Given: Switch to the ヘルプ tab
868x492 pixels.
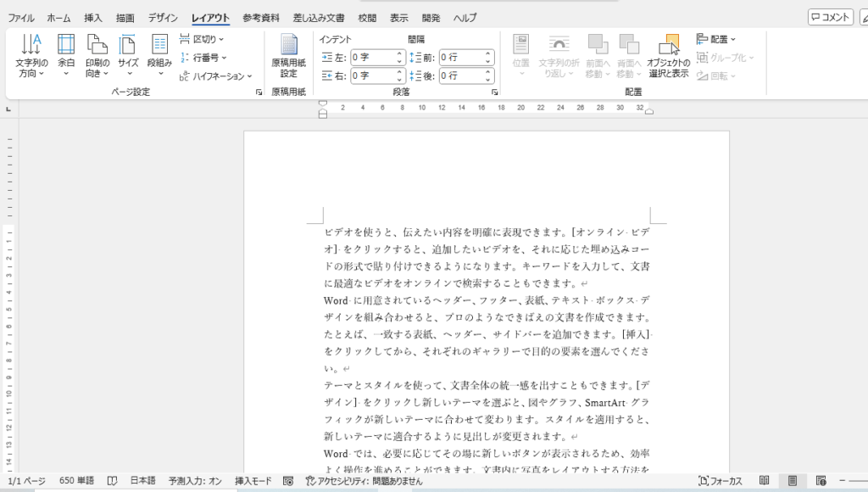Looking at the screenshot, I should click(x=465, y=18).
